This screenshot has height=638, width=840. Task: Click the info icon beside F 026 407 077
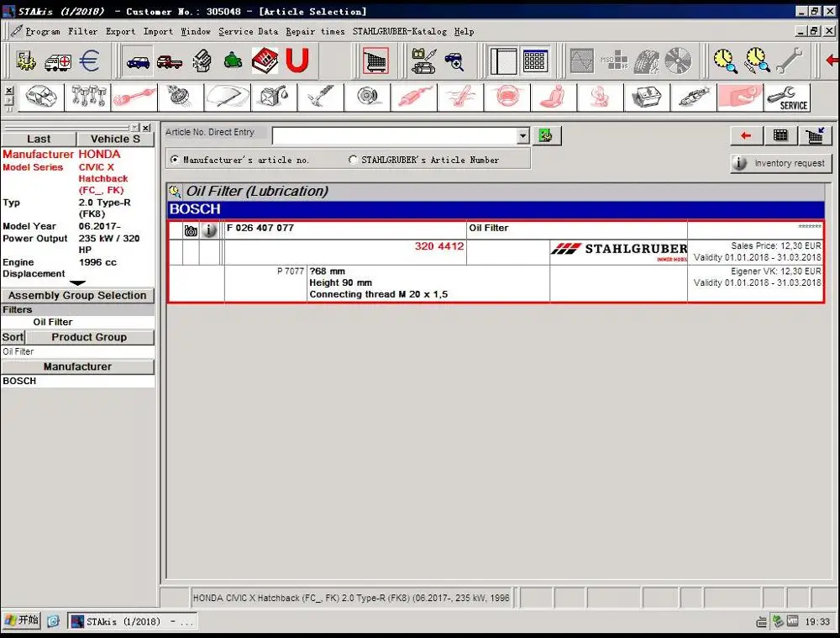coord(209,230)
